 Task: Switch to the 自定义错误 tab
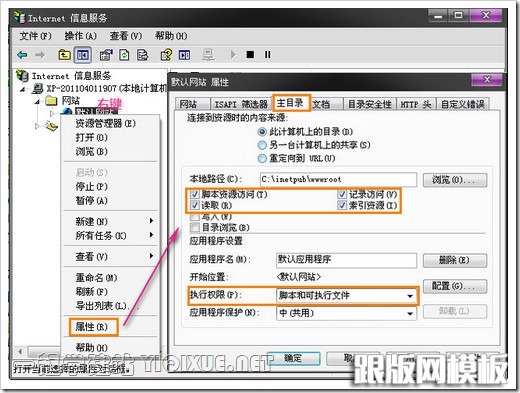click(463, 104)
